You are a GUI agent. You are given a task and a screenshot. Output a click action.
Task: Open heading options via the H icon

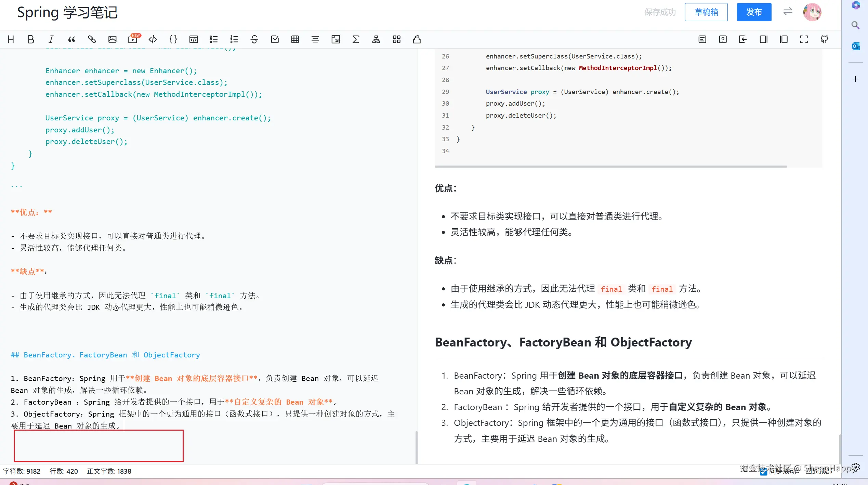[x=11, y=39]
